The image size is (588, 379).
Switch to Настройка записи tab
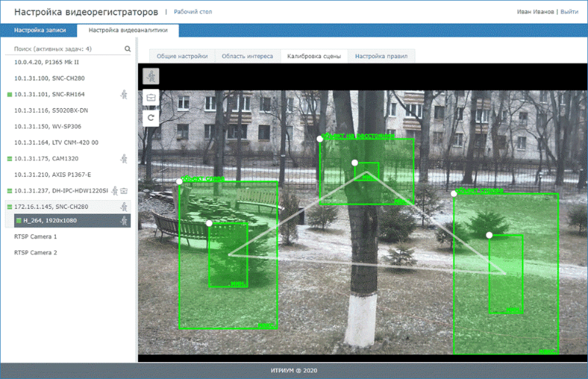40,30
